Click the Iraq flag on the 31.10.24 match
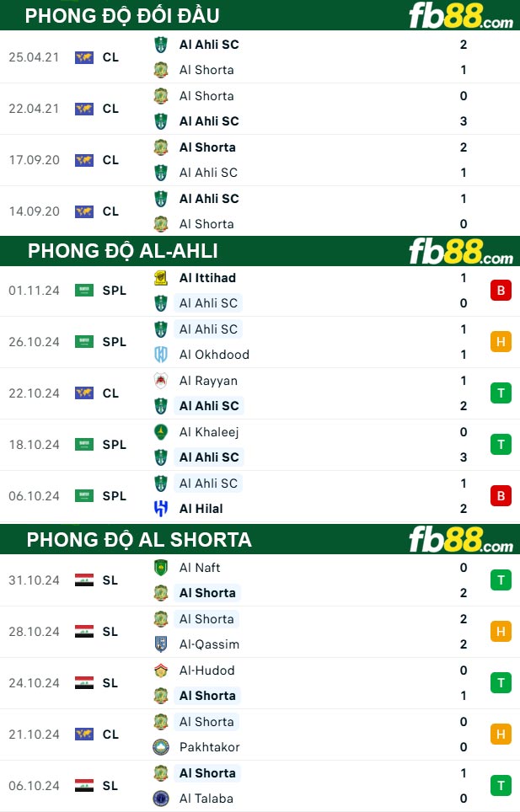 coord(84,580)
